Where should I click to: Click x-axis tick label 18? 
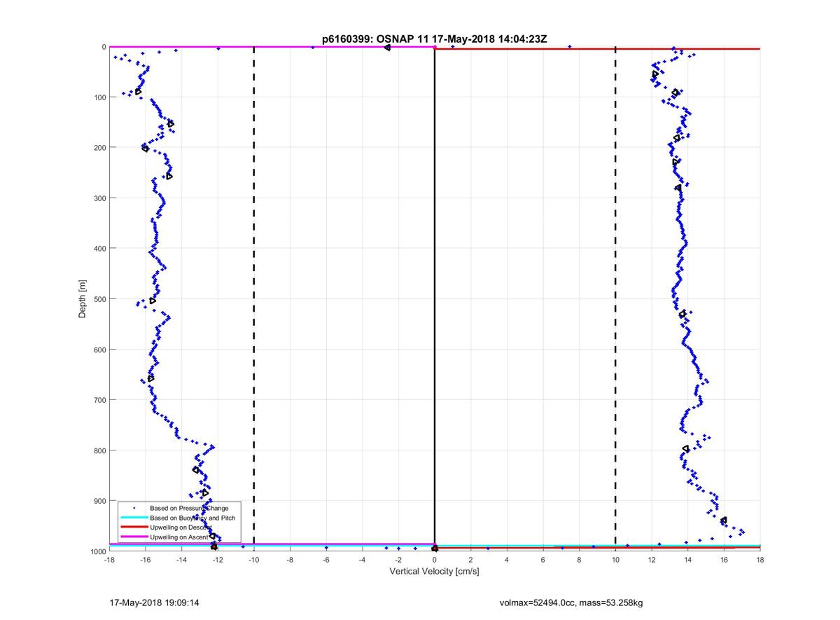point(760,560)
